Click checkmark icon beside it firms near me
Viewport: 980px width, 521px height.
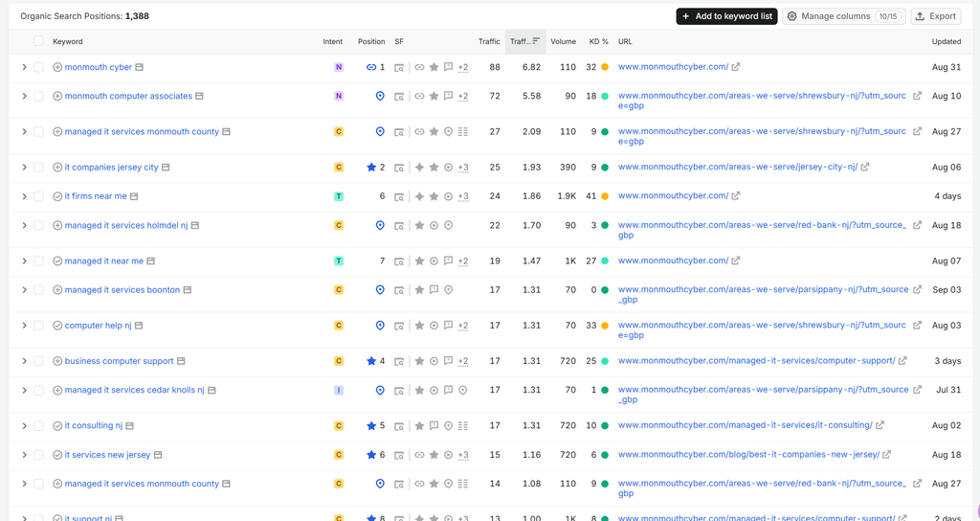coord(57,196)
